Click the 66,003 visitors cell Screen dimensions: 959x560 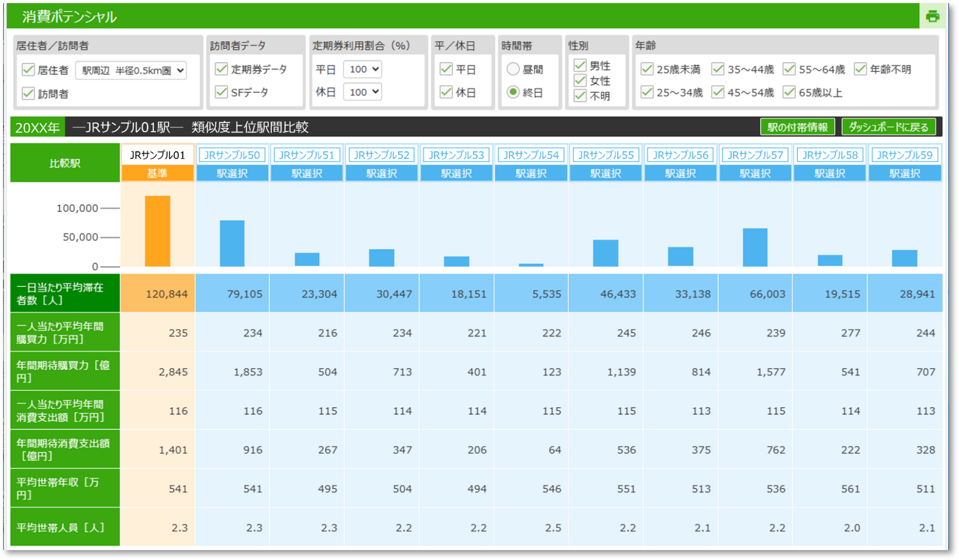click(755, 294)
